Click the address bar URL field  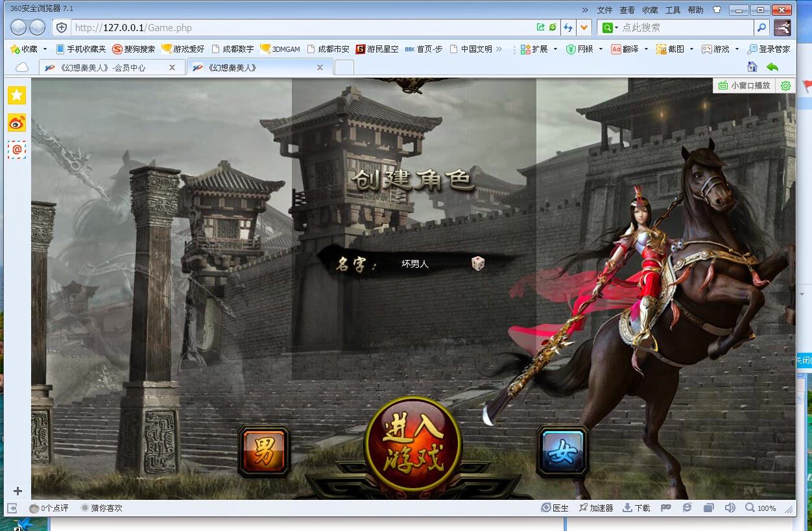pos(302,27)
